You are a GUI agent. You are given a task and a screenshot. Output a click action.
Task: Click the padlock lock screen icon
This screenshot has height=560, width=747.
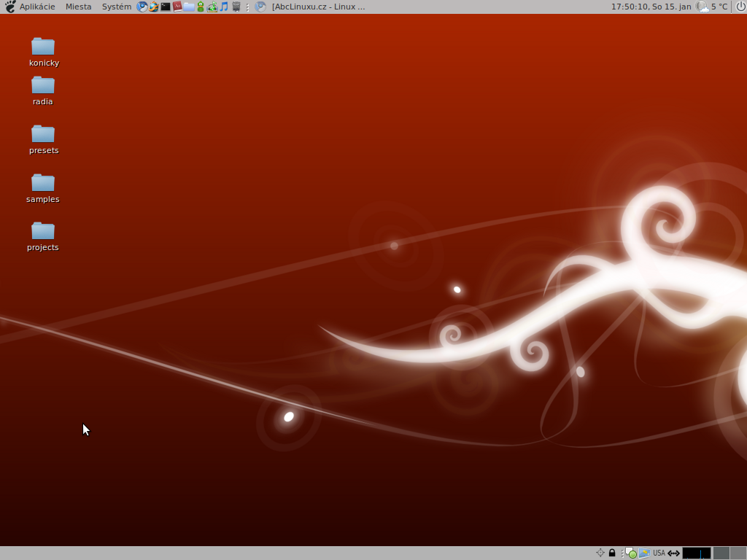(612, 553)
